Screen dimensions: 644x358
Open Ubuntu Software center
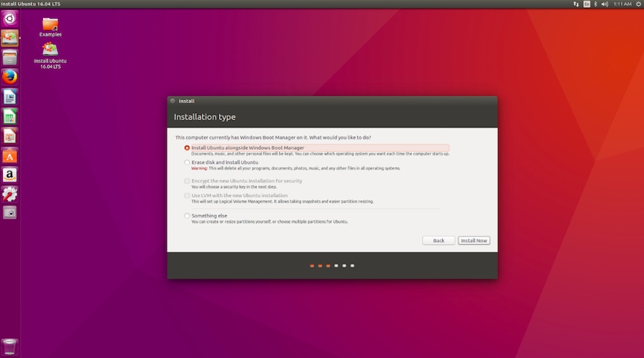pos(9,156)
